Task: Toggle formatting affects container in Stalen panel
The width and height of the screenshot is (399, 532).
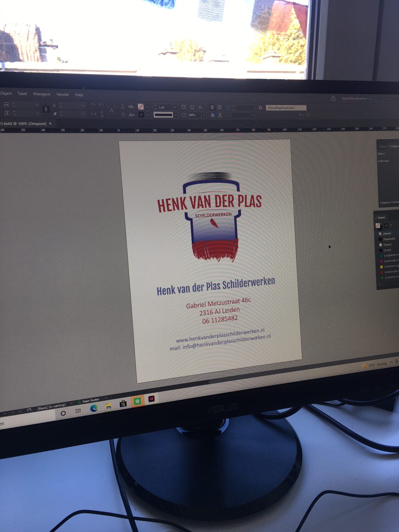Action: point(386,226)
